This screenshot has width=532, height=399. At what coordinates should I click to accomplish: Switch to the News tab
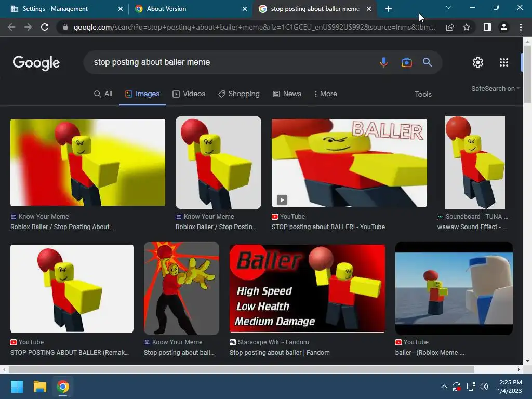[x=287, y=94]
